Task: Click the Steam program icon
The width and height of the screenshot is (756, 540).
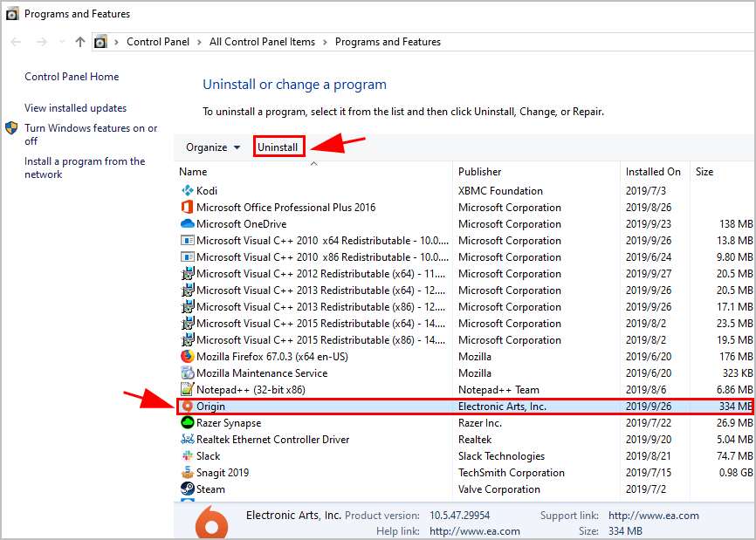Action: point(187,489)
